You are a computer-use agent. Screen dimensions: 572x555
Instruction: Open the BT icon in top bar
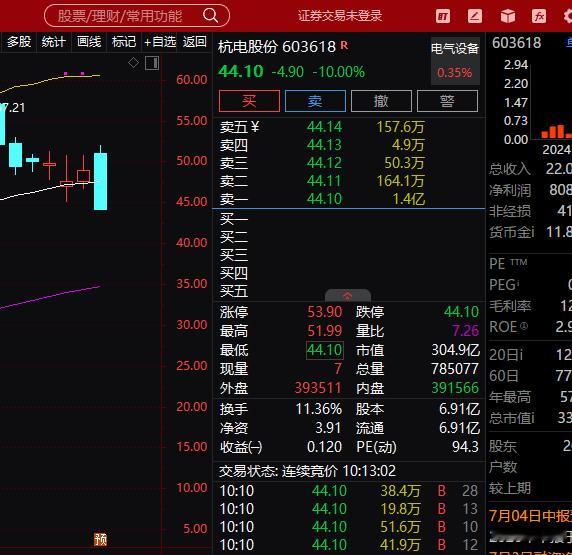443,16
